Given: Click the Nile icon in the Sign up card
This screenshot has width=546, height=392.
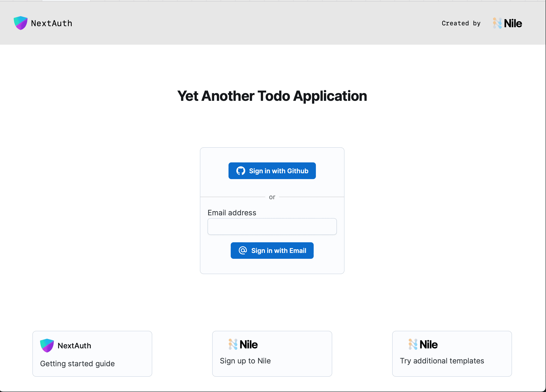Looking at the screenshot, I should 233,344.
